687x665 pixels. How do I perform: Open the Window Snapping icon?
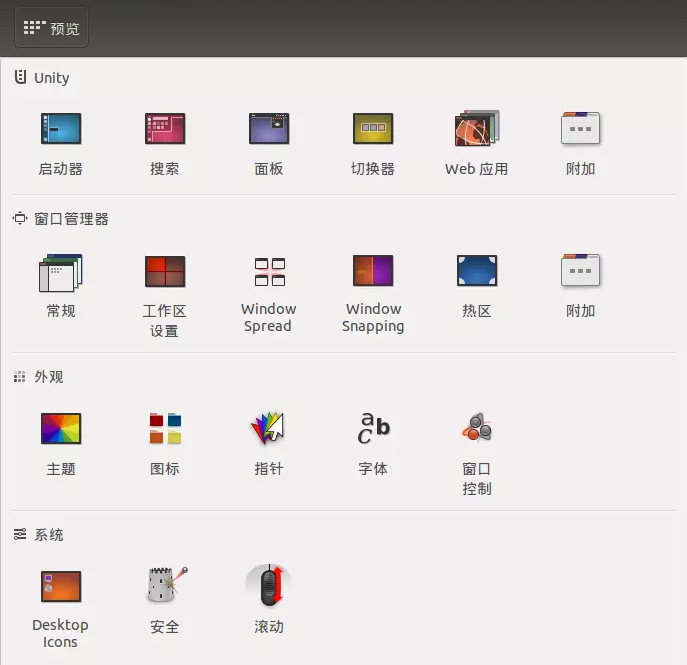tap(373, 270)
